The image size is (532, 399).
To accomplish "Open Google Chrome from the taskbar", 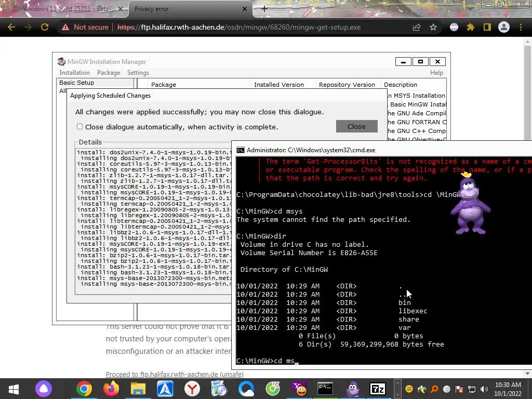I will point(84,389).
